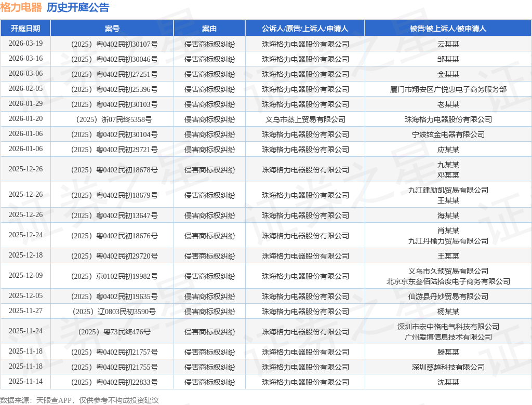Screen dimensions: 532x405
Task: Click the date 2026-03-19
Action: pyautogui.click(x=26, y=44)
